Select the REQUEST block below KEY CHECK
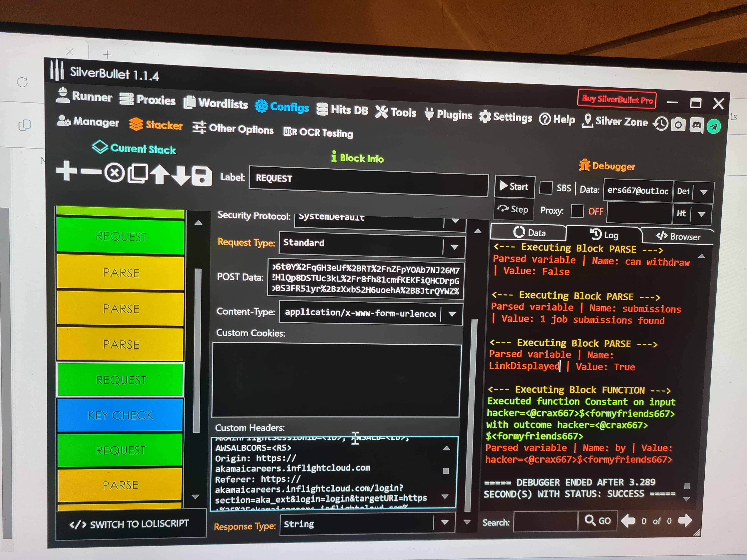This screenshot has width=747, height=560. coord(120,450)
